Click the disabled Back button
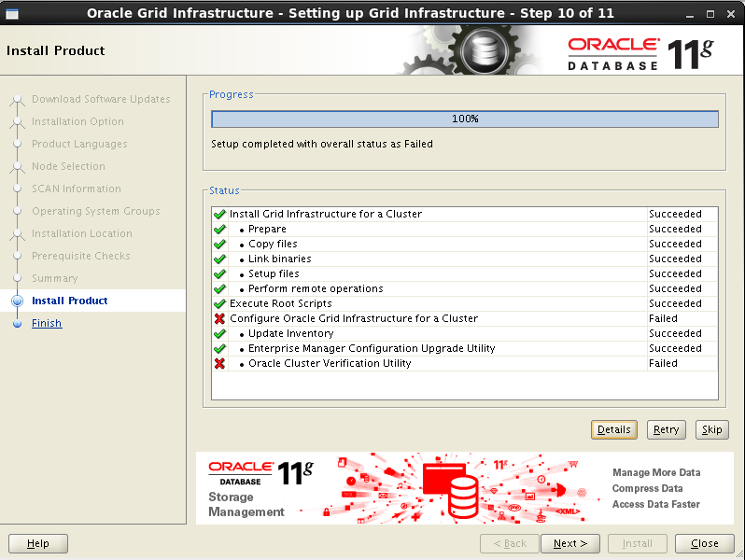The height and width of the screenshot is (560, 745). (x=510, y=543)
